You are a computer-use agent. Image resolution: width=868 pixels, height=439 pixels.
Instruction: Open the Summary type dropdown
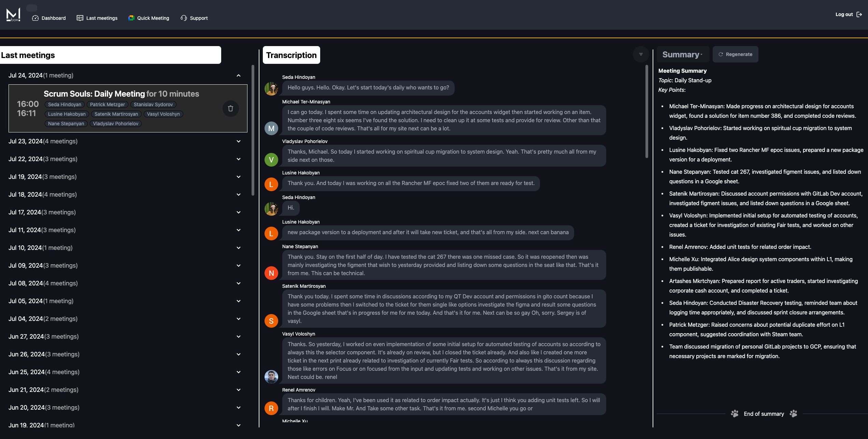pos(682,55)
